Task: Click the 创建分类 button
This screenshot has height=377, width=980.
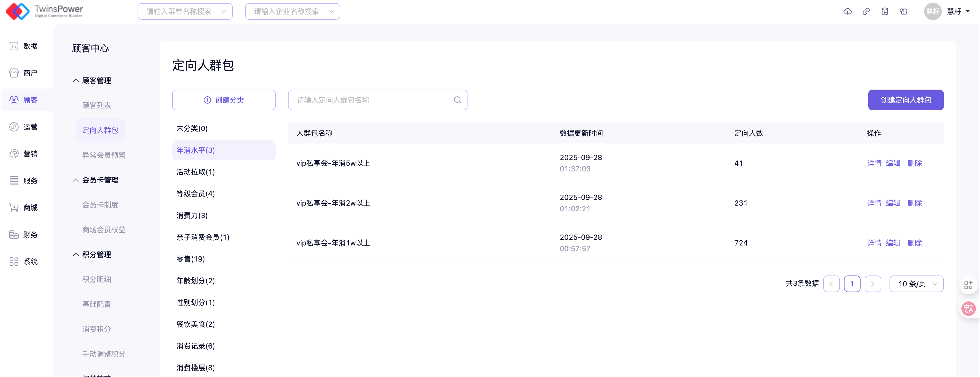Action: click(x=224, y=100)
